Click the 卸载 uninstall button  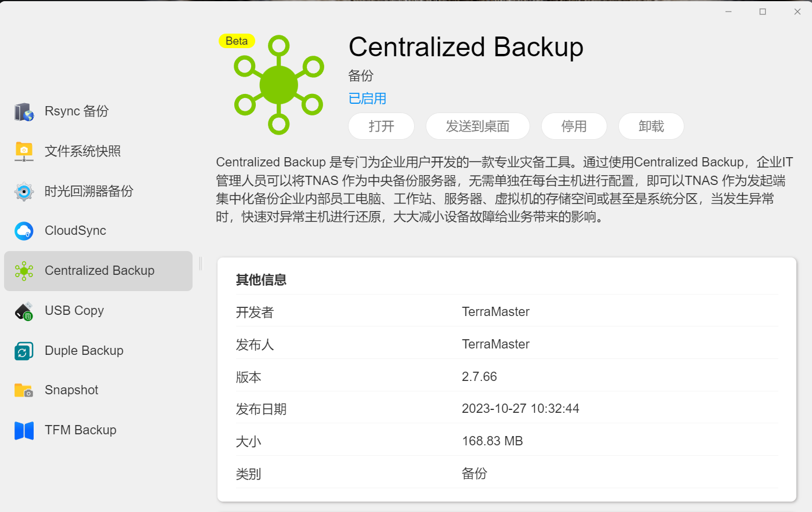point(651,126)
